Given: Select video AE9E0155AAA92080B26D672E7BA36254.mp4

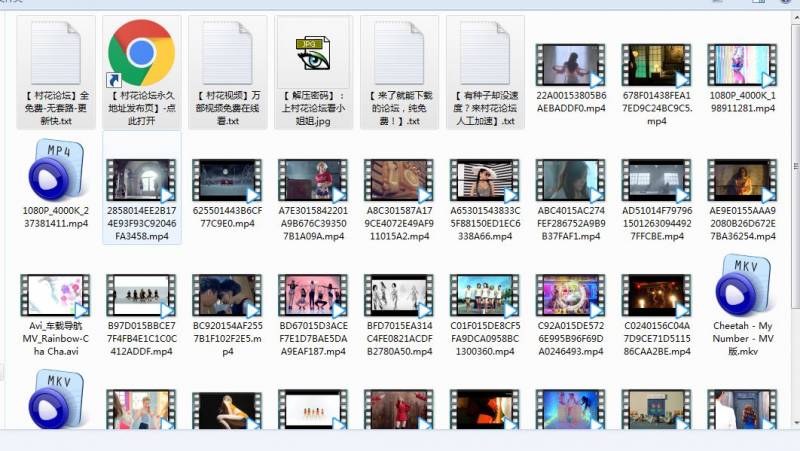Looking at the screenshot, I should (x=742, y=180).
